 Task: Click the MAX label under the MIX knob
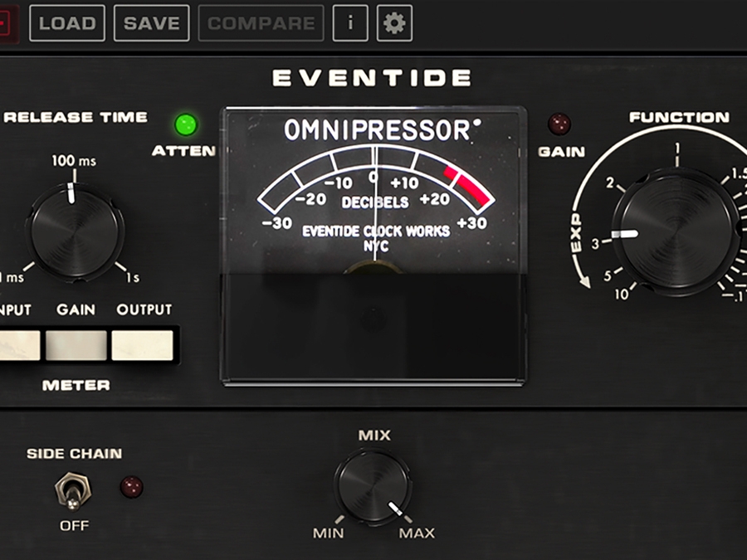(417, 533)
